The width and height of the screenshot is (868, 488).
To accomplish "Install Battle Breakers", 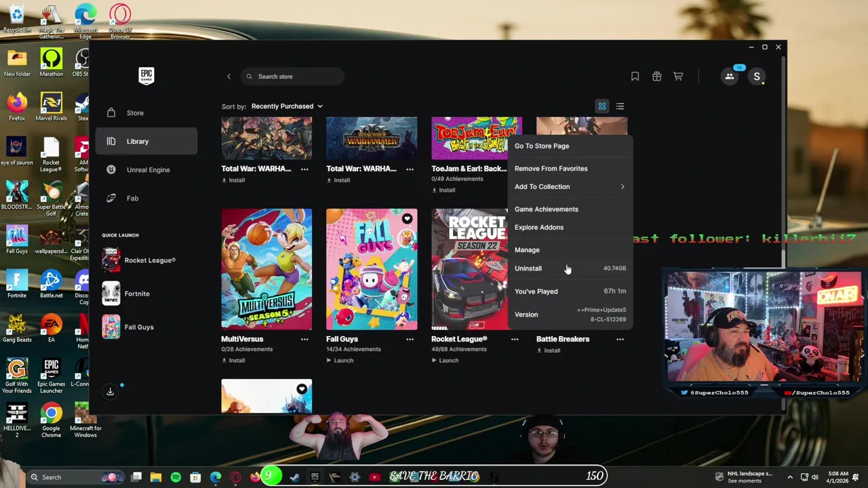I will 549,350.
